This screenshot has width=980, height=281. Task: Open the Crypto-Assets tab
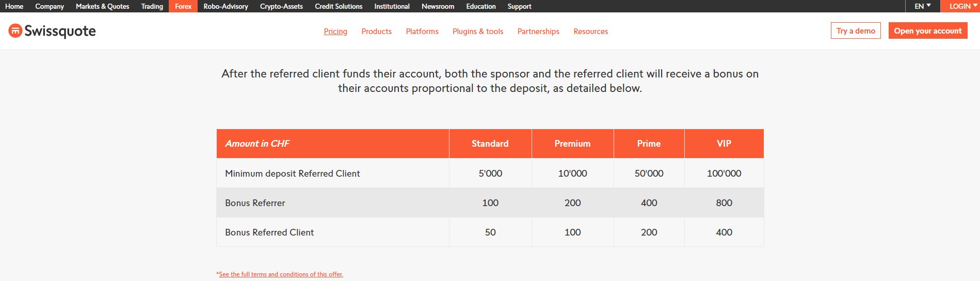coord(281,6)
